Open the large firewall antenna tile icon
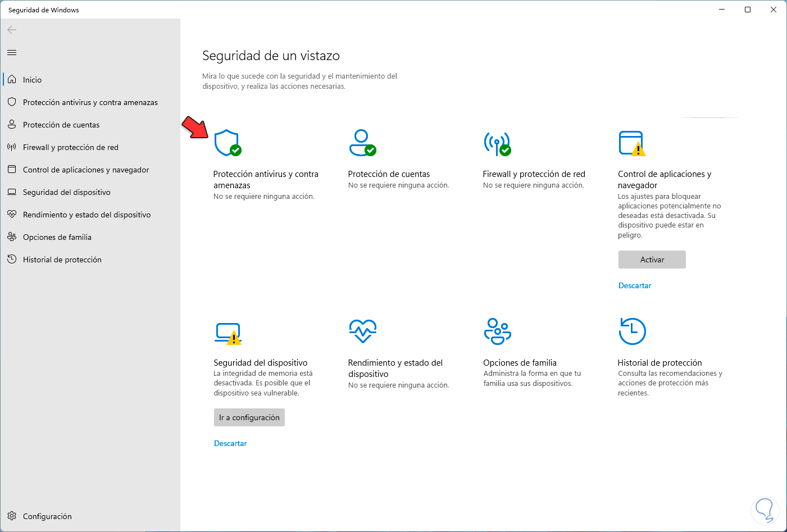 click(498, 143)
